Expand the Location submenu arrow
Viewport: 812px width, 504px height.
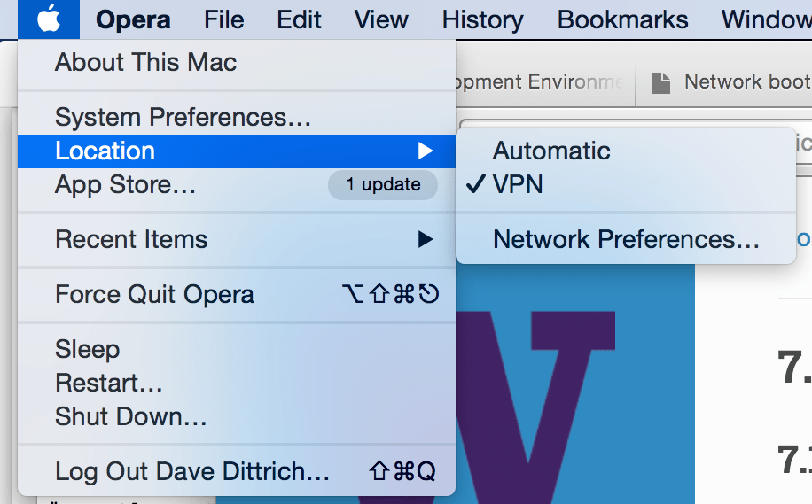click(426, 151)
